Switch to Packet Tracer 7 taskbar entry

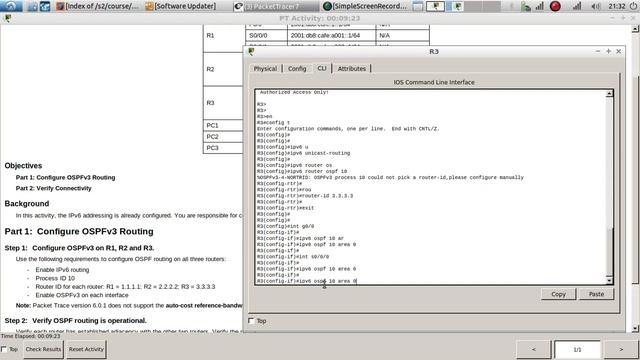pyautogui.click(x=276, y=6)
